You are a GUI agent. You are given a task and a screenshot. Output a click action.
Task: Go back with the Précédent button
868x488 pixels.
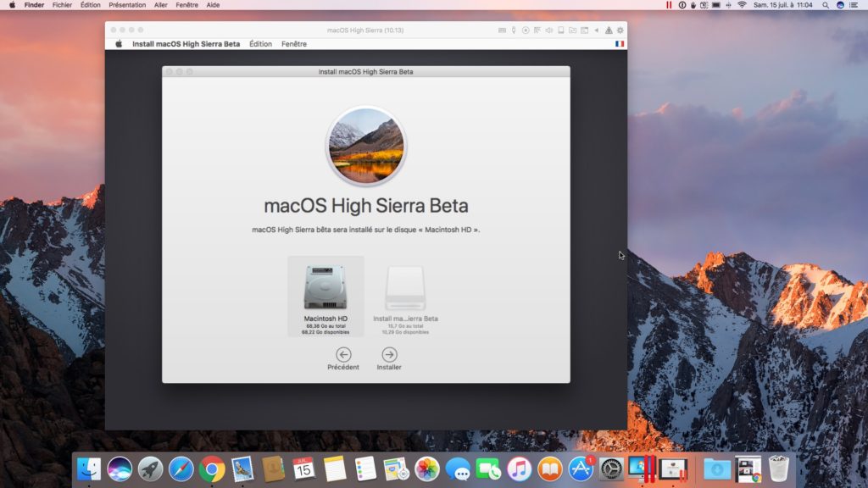343,354
